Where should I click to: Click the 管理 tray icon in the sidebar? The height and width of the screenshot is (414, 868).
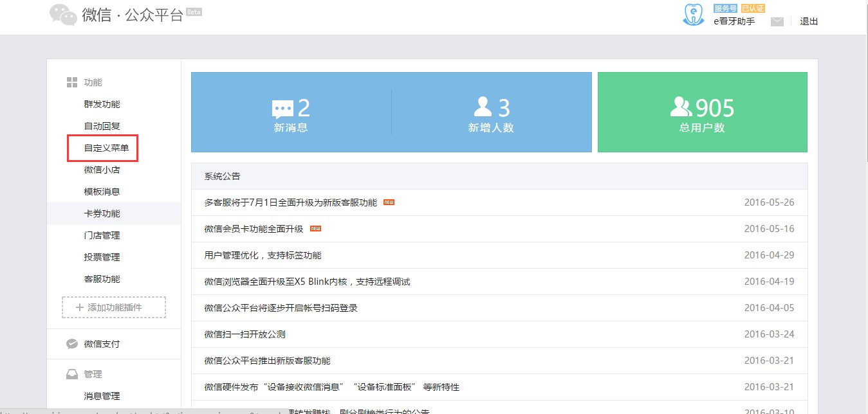(x=72, y=374)
